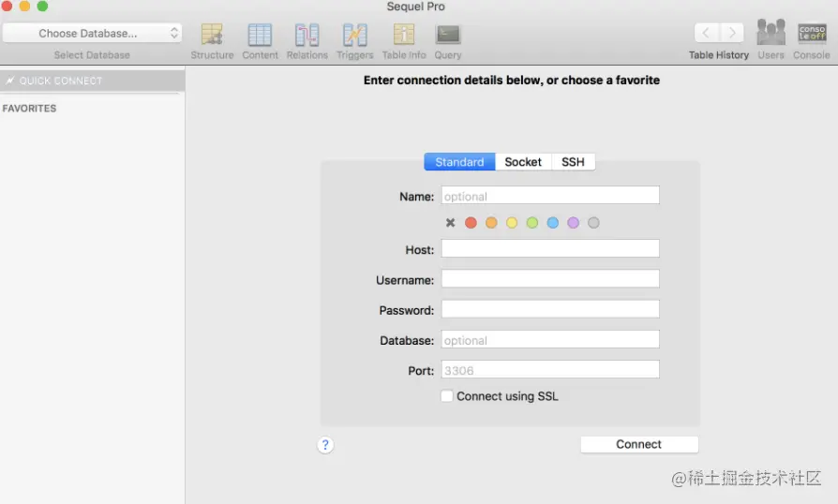Open the Query editor icon
This screenshot has height=504, width=838.
pos(447,35)
